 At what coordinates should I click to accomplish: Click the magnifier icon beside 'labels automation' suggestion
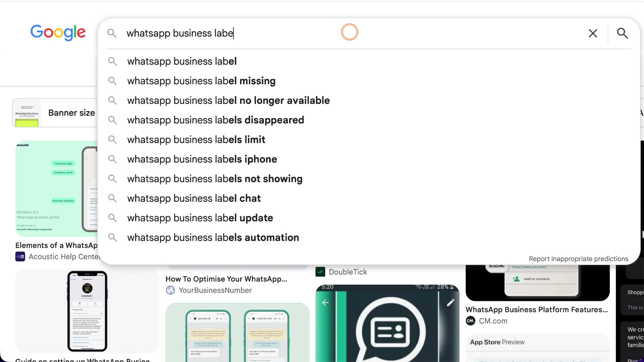[x=112, y=237]
